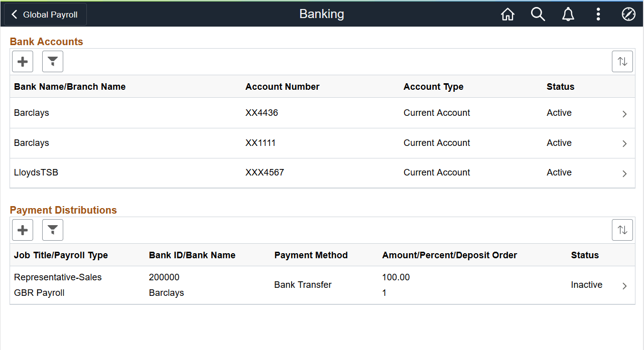Open the sort control for Bank Accounts grid
This screenshot has width=644, height=350.
pyautogui.click(x=622, y=61)
